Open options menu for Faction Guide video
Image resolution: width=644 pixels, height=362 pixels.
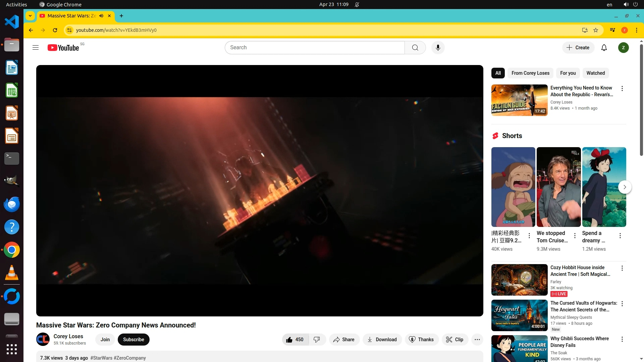point(622,88)
